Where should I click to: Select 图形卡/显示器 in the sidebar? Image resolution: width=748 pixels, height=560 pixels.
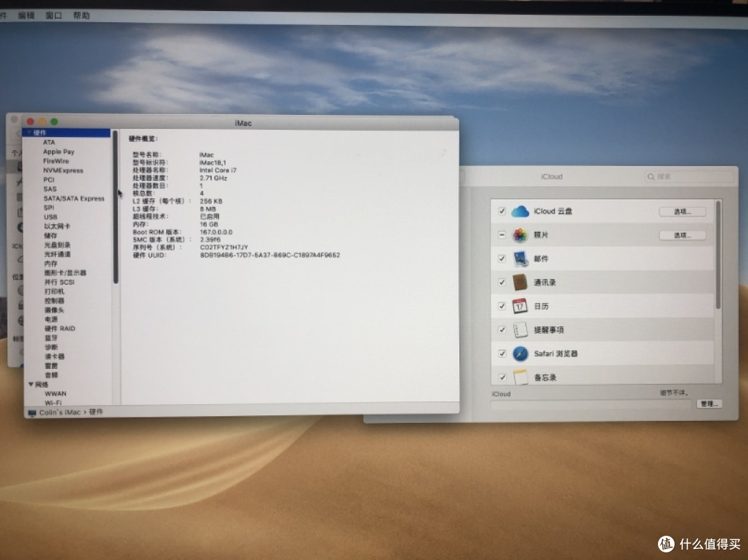click(65, 273)
